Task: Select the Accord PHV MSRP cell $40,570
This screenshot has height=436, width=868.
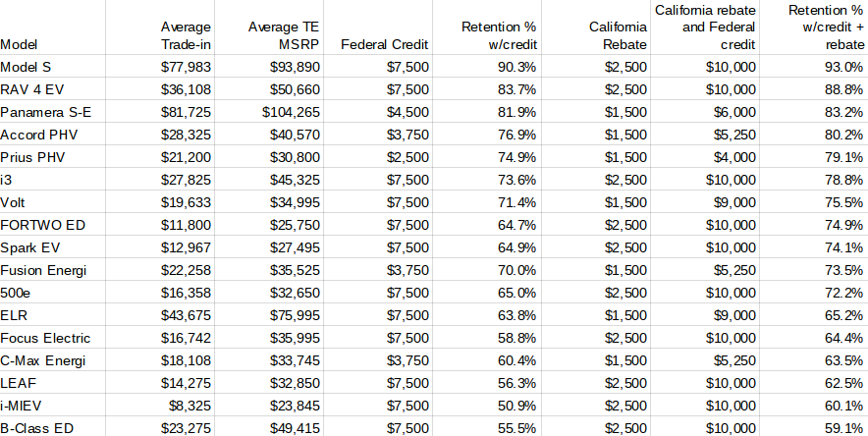Action: (x=295, y=135)
